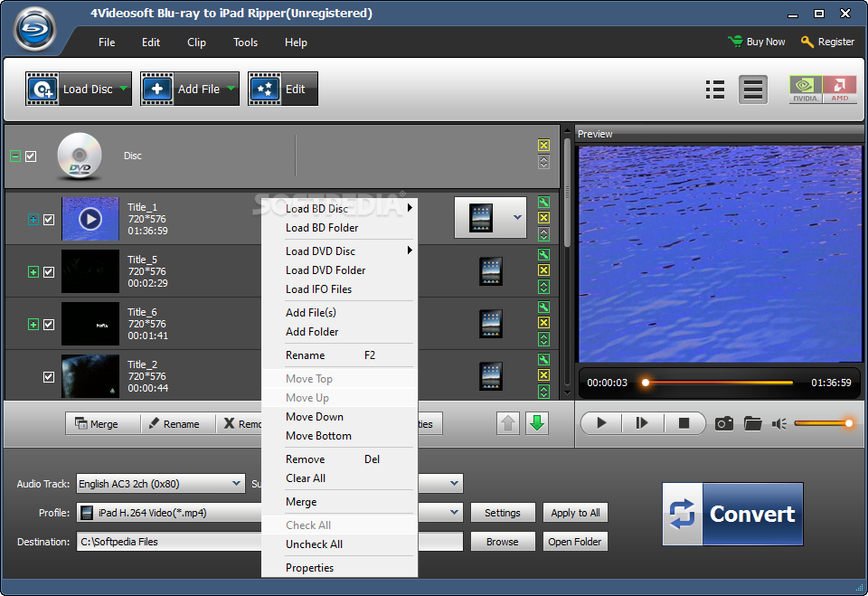This screenshot has height=596, width=868.
Task: Choose Load BD Folder from context menu
Action: click(339, 228)
